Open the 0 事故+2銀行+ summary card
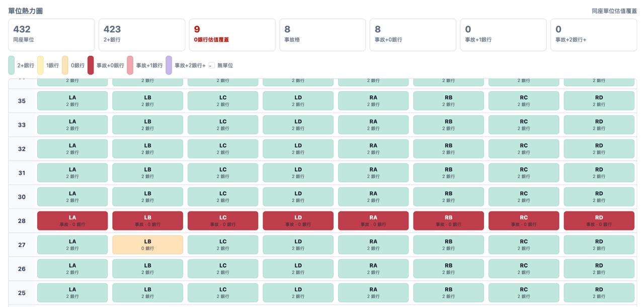Image resolution: width=644 pixels, height=307 pixels. [594, 35]
